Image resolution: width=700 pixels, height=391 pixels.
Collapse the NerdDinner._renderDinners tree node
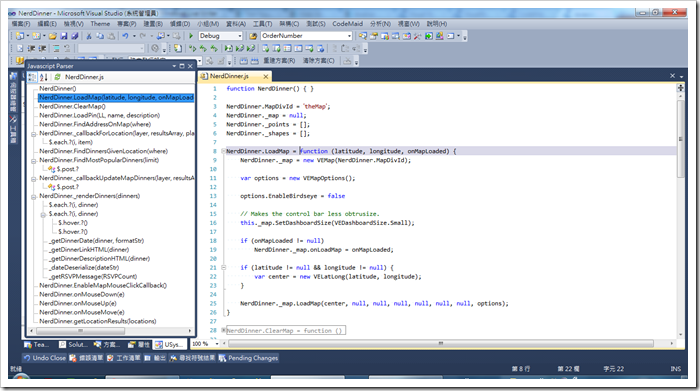tap(34, 196)
